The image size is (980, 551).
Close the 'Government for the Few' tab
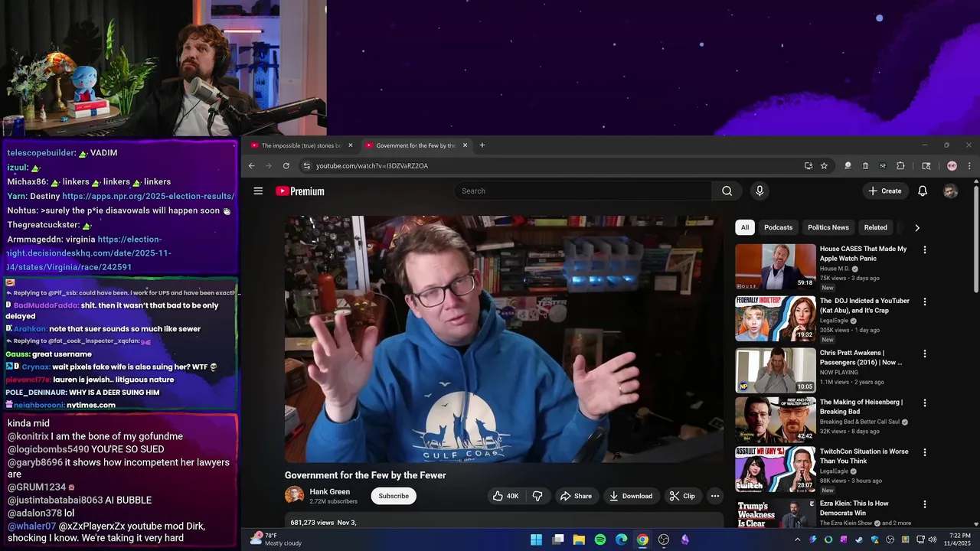(465, 145)
